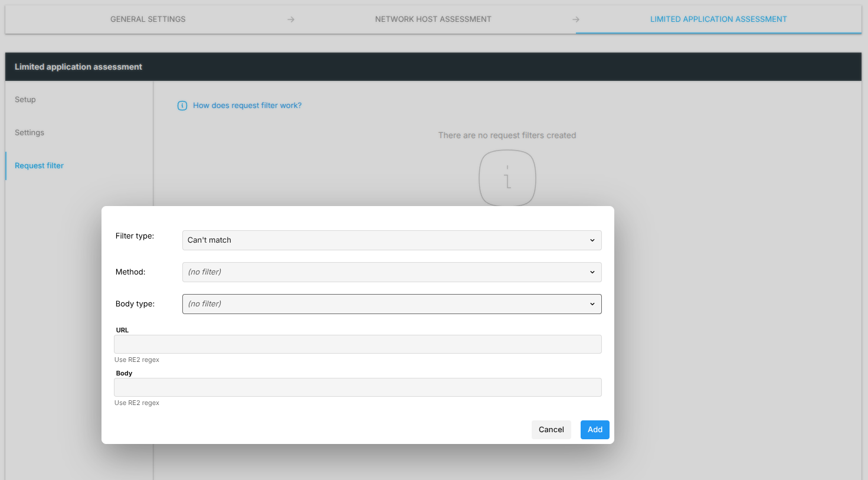The image size is (868, 480).
Task: Click the 'Body type:' label
Action: pyautogui.click(x=135, y=304)
